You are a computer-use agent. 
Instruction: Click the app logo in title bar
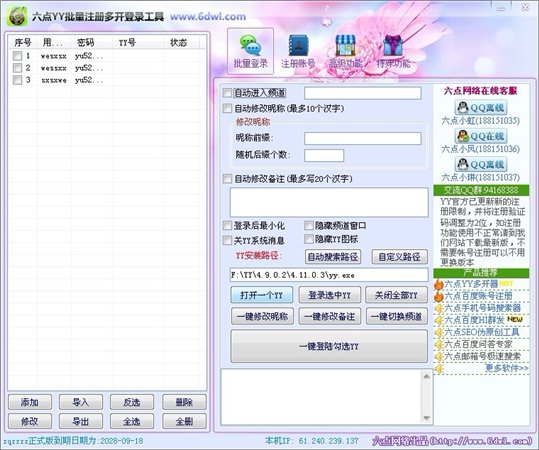tap(17, 16)
